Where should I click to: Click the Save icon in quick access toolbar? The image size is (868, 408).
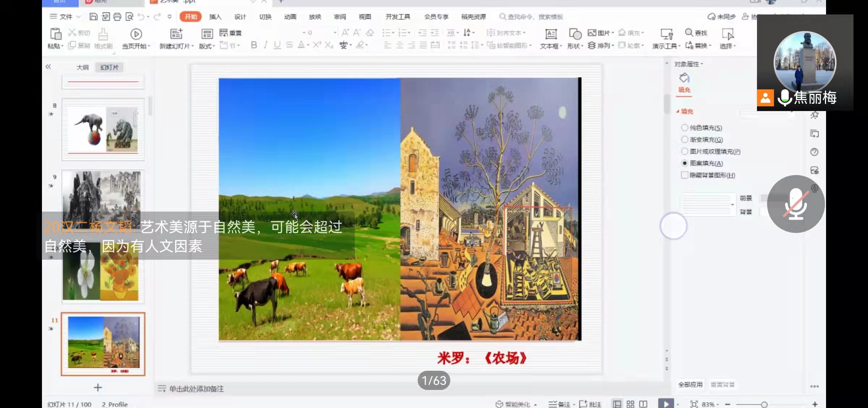(93, 17)
